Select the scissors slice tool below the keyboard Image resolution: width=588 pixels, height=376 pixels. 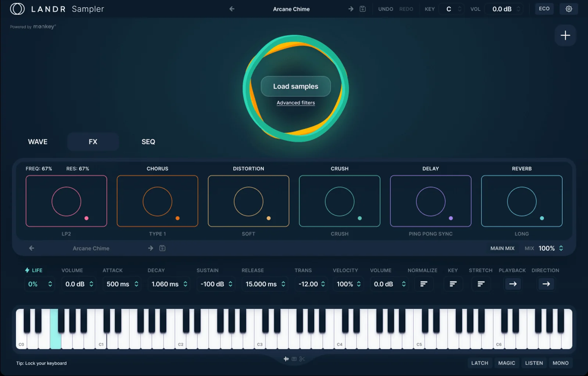[x=302, y=359]
